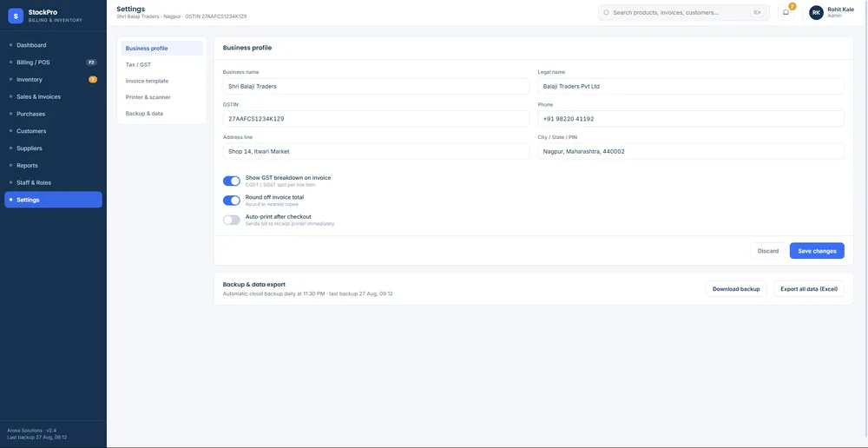
Task: Open Reports section
Action: (53, 165)
